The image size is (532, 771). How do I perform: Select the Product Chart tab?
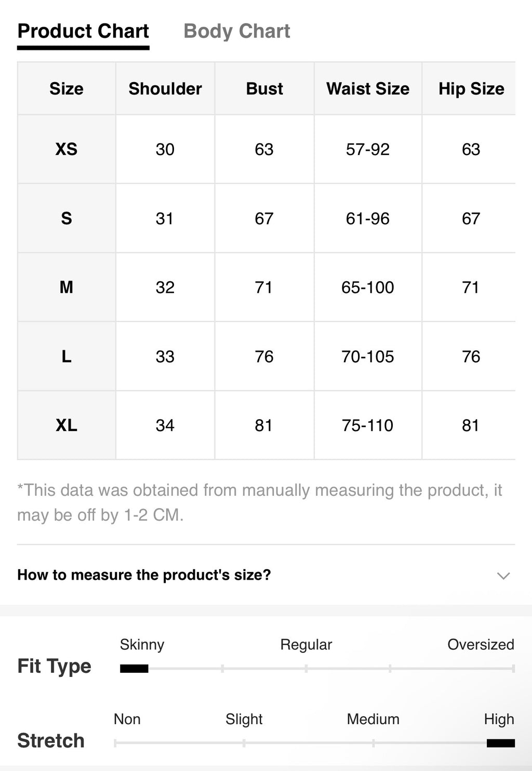(83, 31)
